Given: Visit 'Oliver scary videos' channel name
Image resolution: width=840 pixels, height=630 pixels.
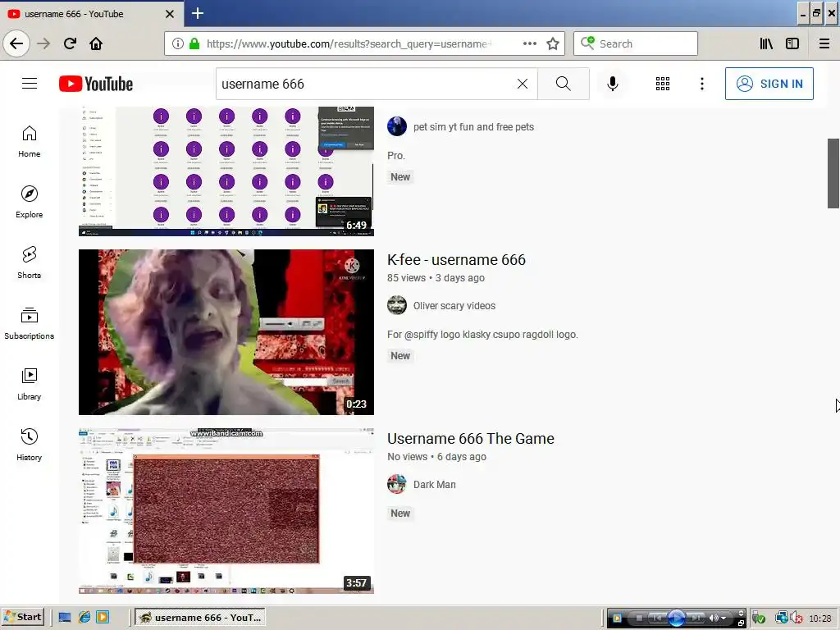Looking at the screenshot, I should pos(454,306).
